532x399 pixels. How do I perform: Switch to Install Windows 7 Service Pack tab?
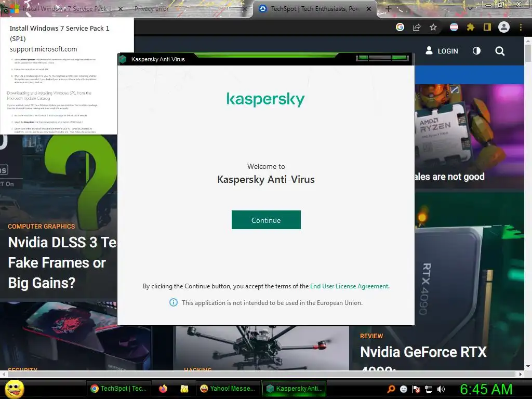coord(64,9)
